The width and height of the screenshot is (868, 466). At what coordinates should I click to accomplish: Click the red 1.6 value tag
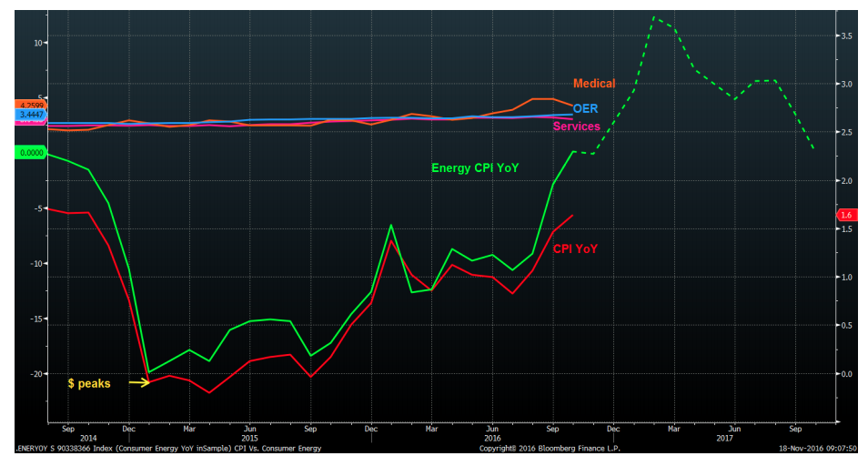point(843,215)
